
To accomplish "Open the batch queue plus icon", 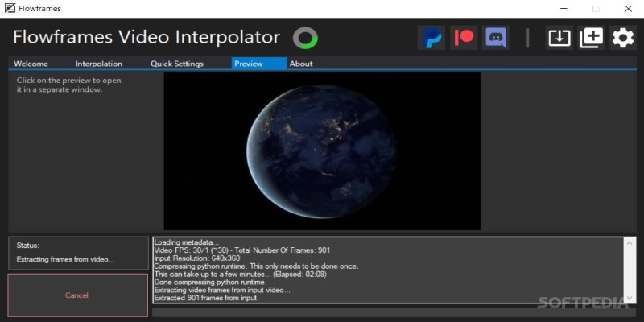I will click(591, 38).
